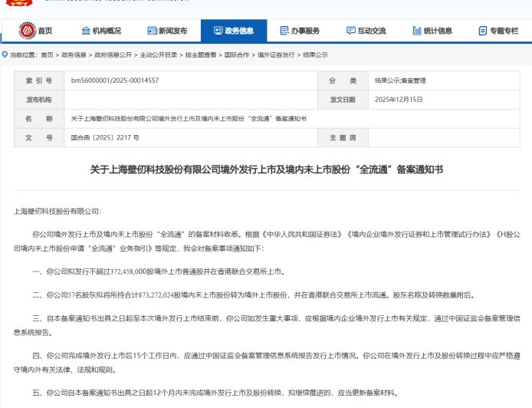This screenshot has height=408, width=532.
Task: Click the date 2025年12月15日
Action: pyautogui.click(x=399, y=100)
